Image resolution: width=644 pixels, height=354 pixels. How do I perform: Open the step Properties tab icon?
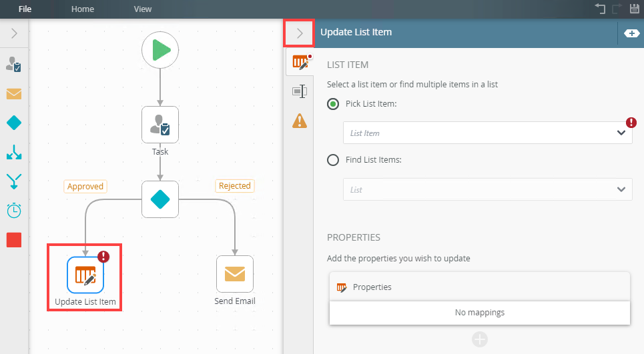click(300, 91)
